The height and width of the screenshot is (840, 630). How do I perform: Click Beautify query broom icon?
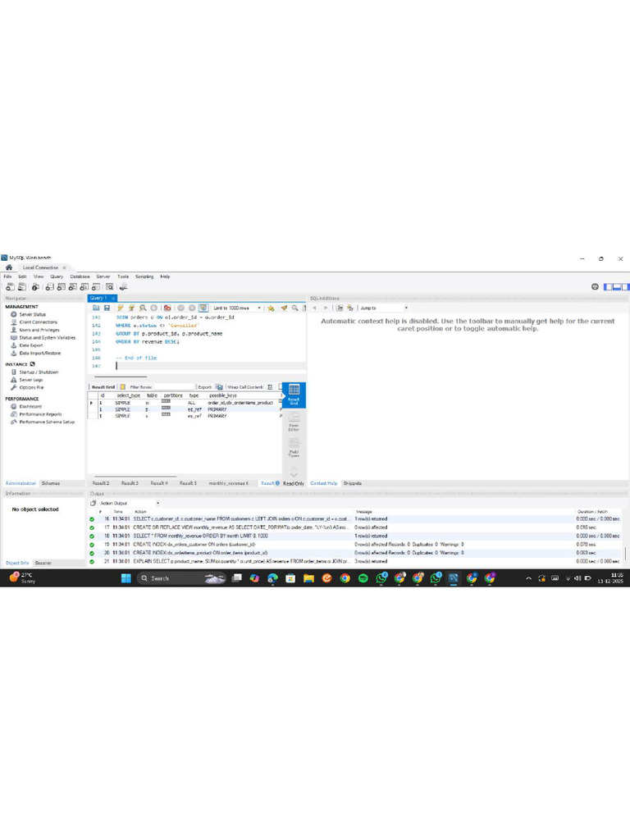[284, 308]
